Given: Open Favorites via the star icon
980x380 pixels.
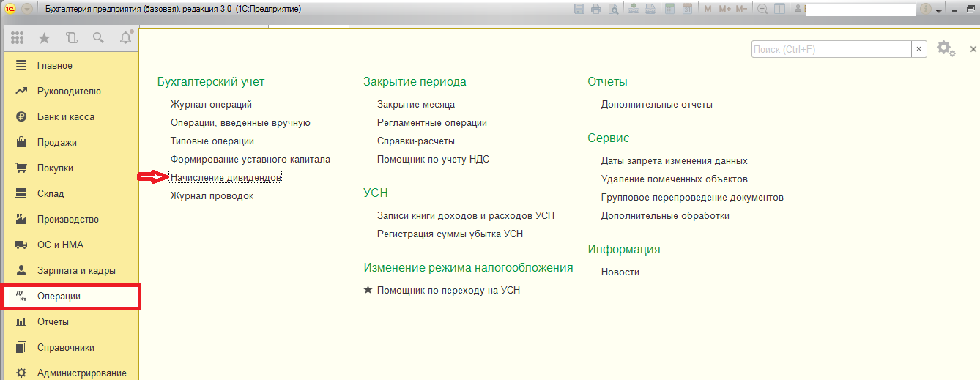Looking at the screenshot, I should [x=44, y=38].
